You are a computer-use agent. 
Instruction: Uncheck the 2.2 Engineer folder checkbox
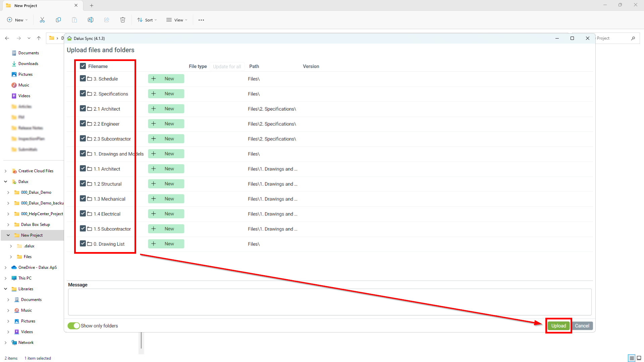pos(83,124)
